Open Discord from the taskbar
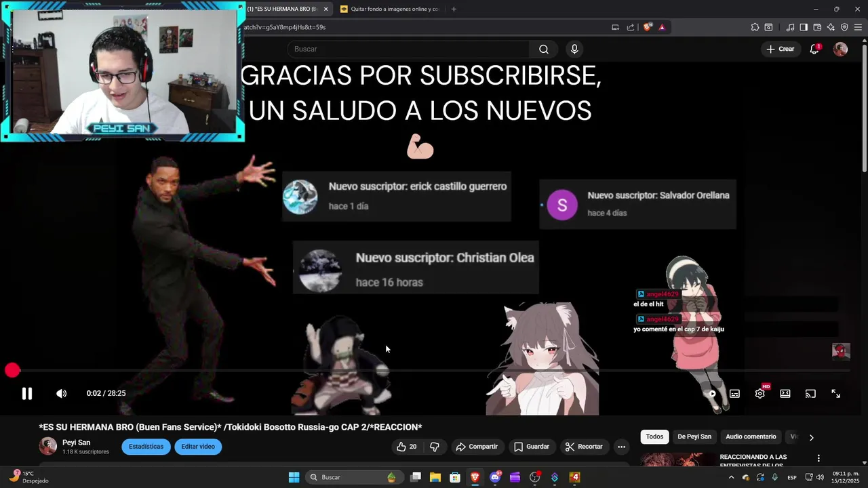 tap(495, 477)
